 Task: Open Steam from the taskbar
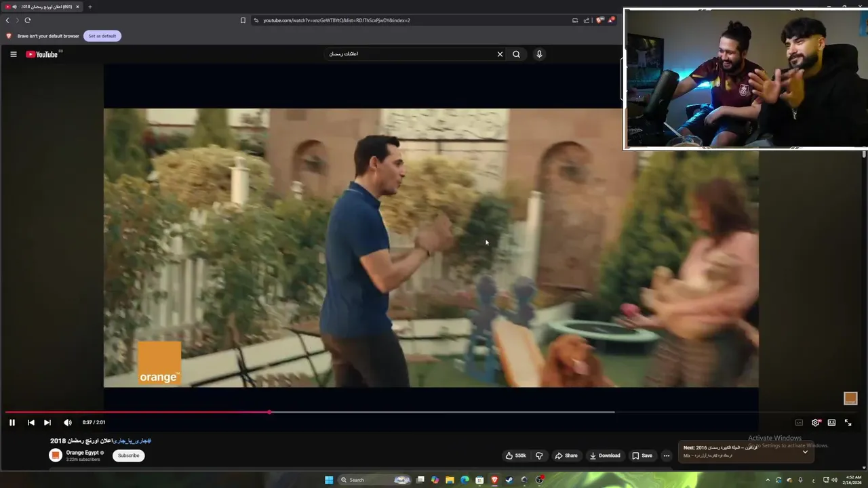tap(509, 480)
